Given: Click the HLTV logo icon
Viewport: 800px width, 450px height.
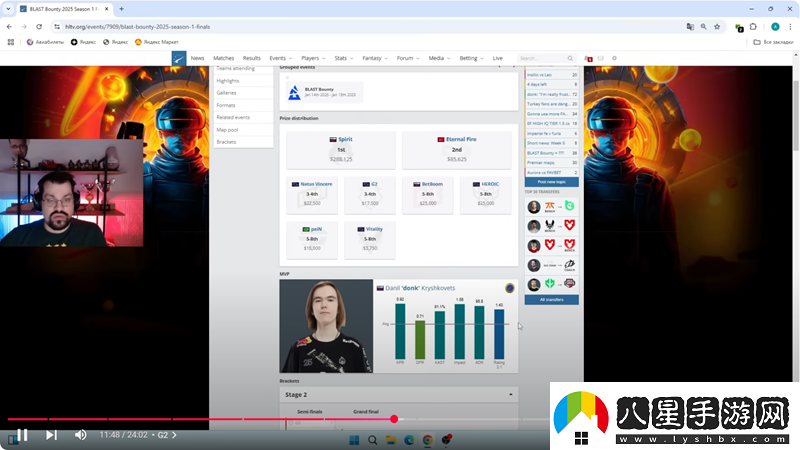Looking at the screenshot, I should 178,58.
